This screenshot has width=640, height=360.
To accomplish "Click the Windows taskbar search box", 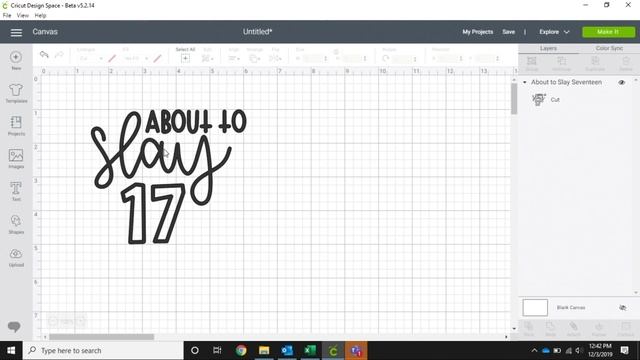I will [x=103, y=350].
